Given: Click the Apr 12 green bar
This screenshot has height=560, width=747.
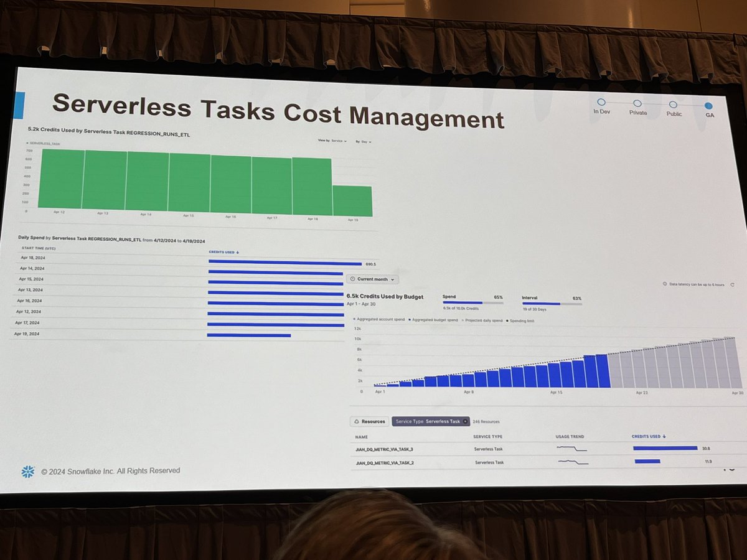Looking at the screenshot, I should tap(60, 179).
